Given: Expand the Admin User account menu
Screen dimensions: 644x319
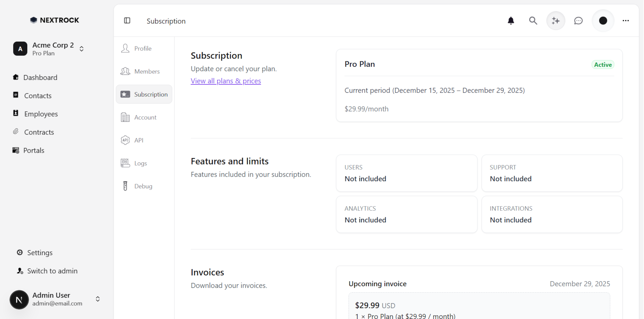Looking at the screenshot, I should [x=98, y=299].
